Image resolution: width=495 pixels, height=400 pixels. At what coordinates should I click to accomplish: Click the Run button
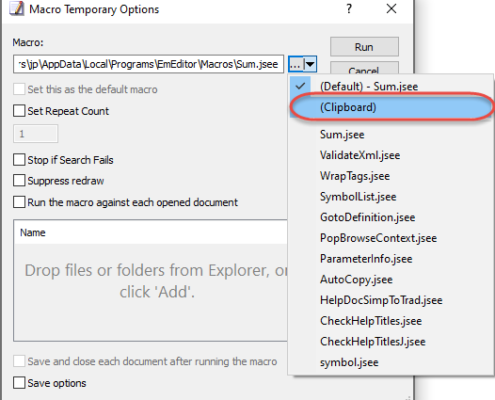click(x=364, y=47)
